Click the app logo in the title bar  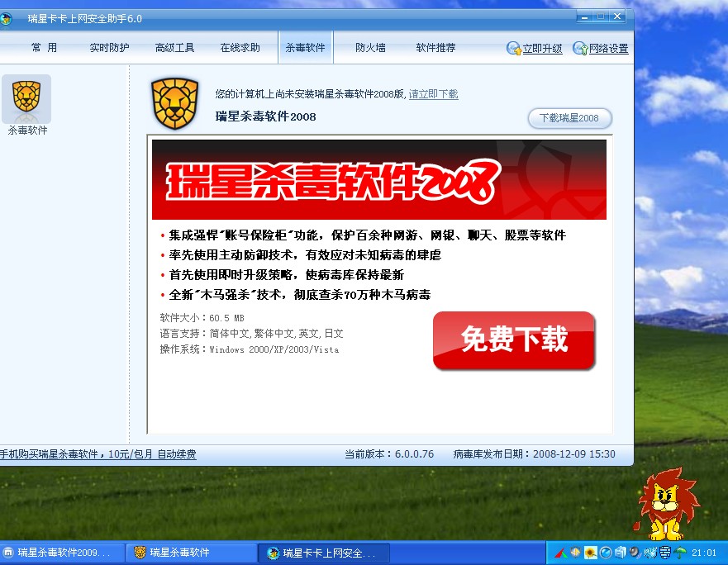(x=6, y=19)
